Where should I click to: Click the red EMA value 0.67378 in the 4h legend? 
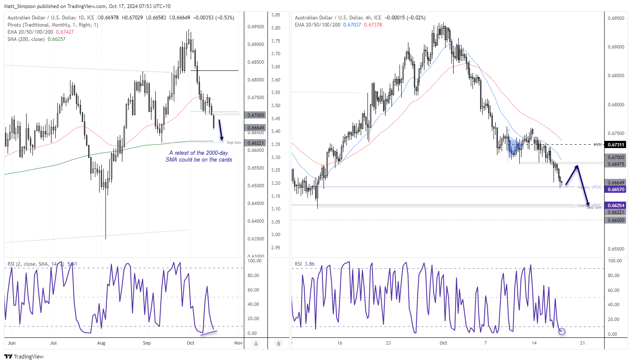373,25
